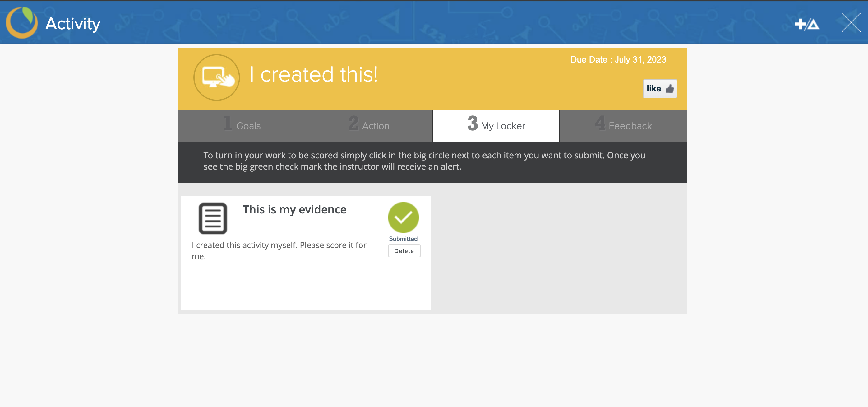
Task: Switch to the Goals tab
Action: 242,125
